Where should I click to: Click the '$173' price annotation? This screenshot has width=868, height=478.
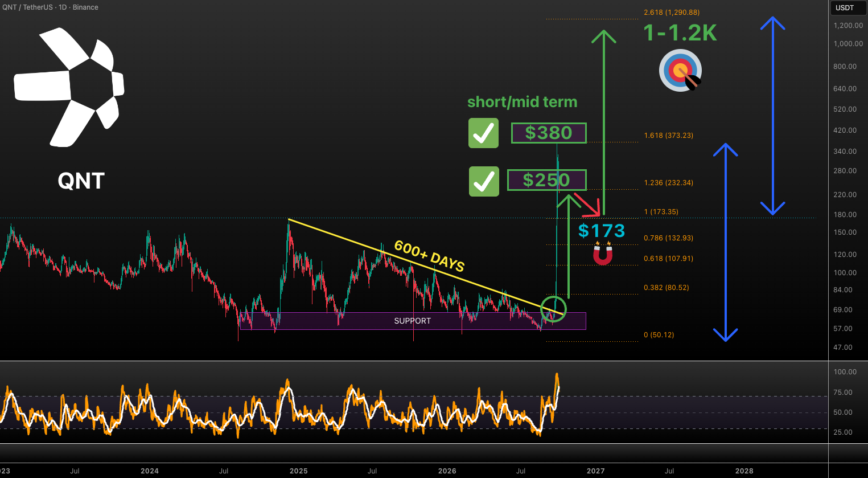pos(602,231)
